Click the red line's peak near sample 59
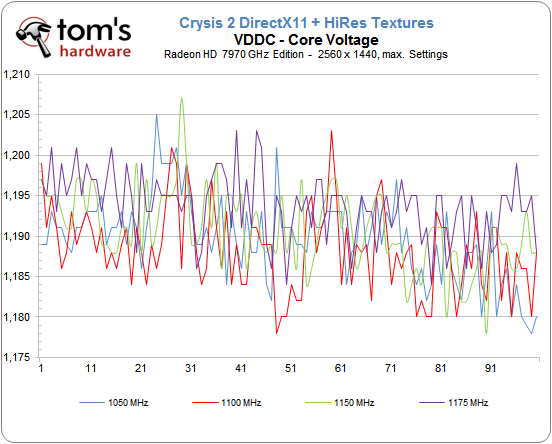The width and height of the screenshot is (552, 444). click(x=331, y=131)
